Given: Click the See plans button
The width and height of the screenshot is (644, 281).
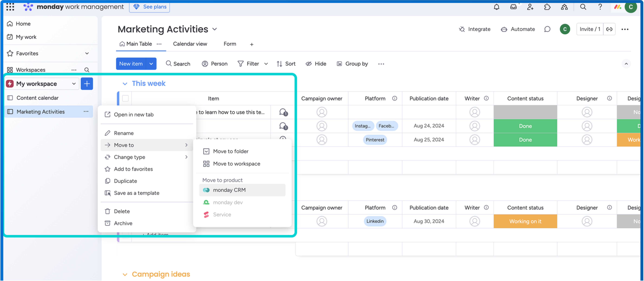Looking at the screenshot, I should 150,7.
